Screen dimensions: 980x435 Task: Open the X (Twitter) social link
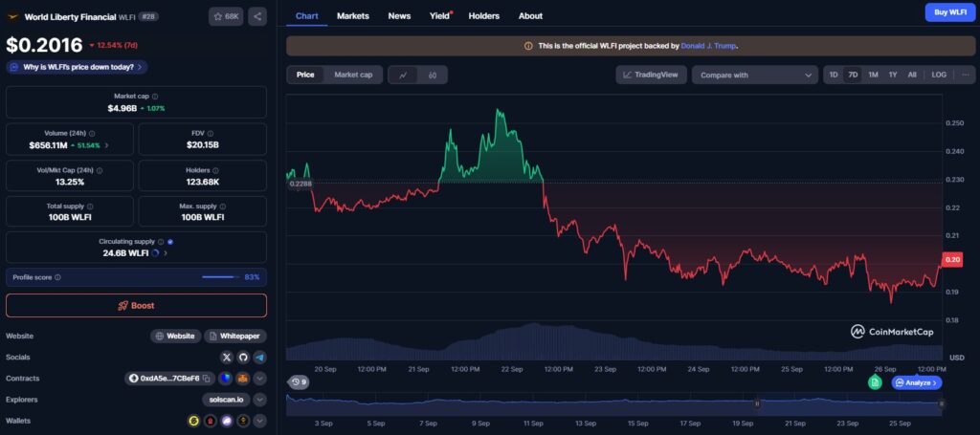[x=227, y=358]
